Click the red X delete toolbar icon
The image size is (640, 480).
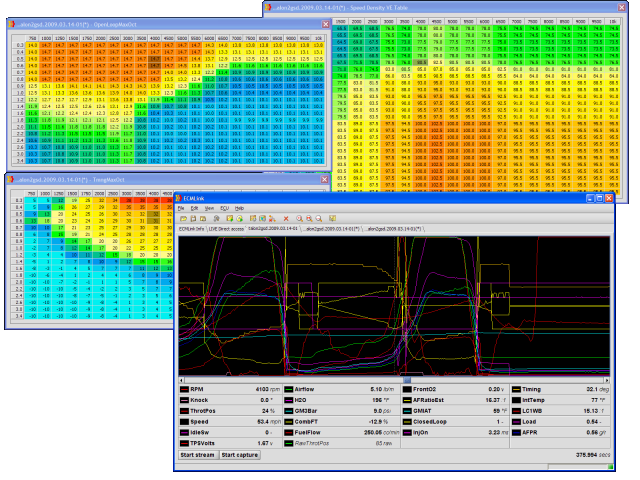285,217
